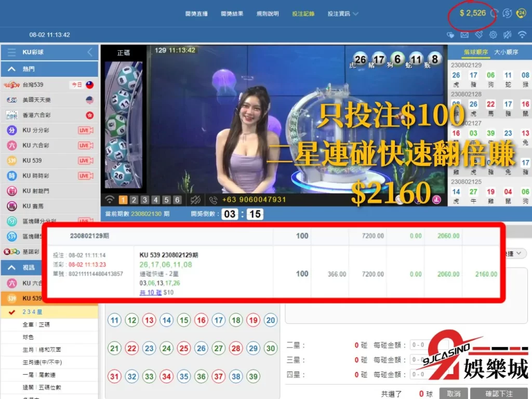This screenshot has height=399, width=532.
Task: Expand 投注資訊 dropdown menu
Action: pyautogui.click(x=343, y=14)
